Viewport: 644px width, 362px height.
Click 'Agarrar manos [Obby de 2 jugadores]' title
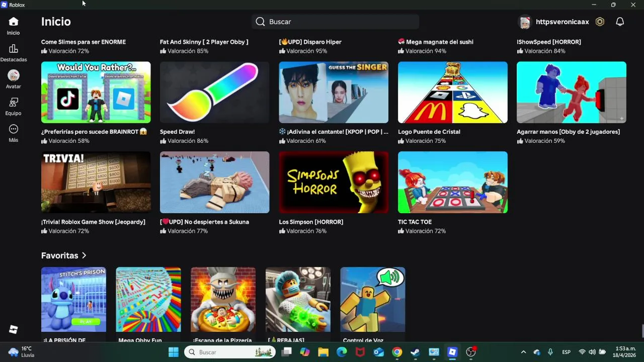[568, 132]
